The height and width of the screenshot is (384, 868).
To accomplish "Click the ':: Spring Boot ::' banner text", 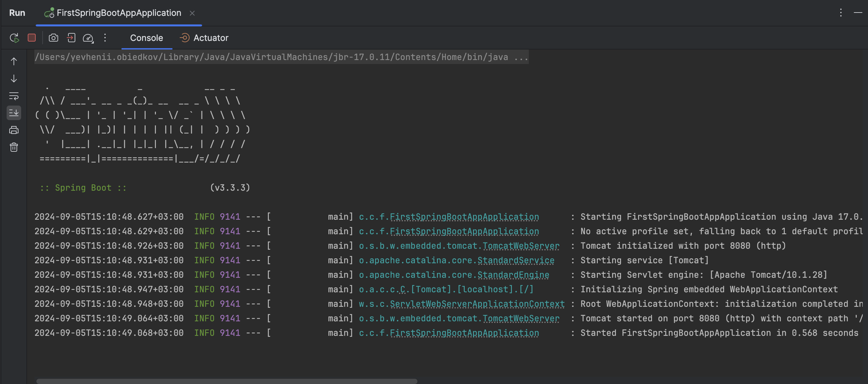I will (x=83, y=188).
